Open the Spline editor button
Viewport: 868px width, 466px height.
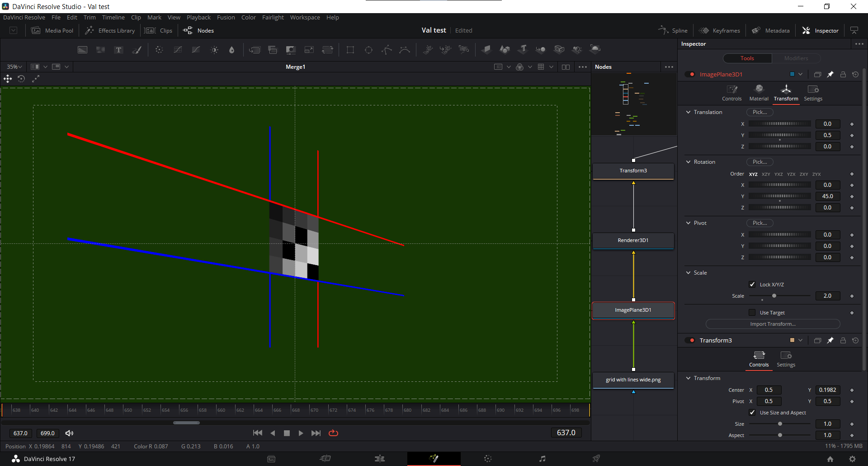click(x=673, y=31)
